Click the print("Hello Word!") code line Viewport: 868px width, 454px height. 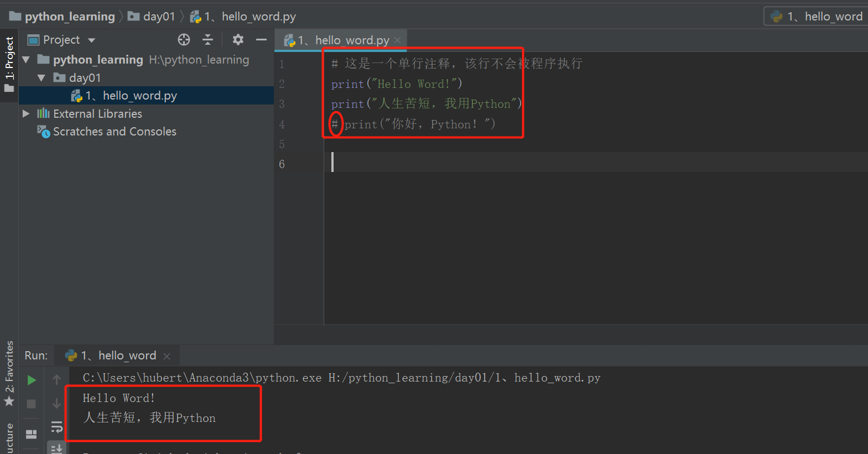(x=397, y=84)
